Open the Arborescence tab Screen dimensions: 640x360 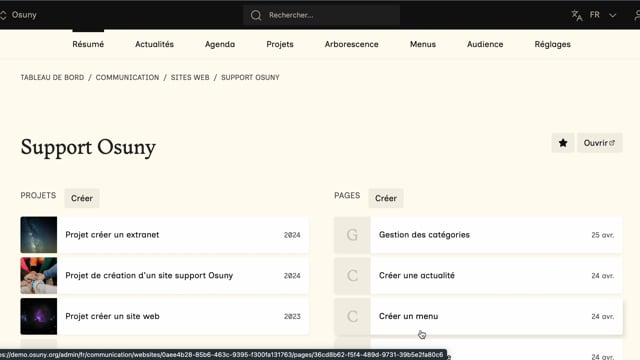pyautogui.click(x=351, y=44)
